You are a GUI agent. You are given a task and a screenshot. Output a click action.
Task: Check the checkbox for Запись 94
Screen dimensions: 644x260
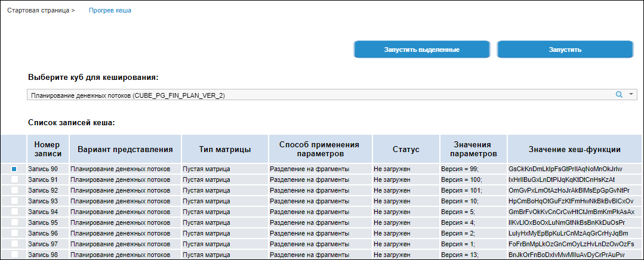pos(14,211)
